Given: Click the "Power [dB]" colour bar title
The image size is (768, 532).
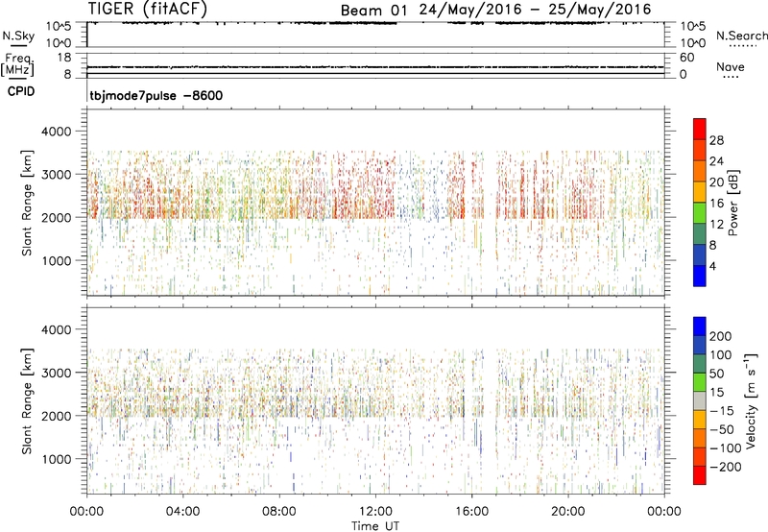Looking at the screenshot, I should point(732,203).
